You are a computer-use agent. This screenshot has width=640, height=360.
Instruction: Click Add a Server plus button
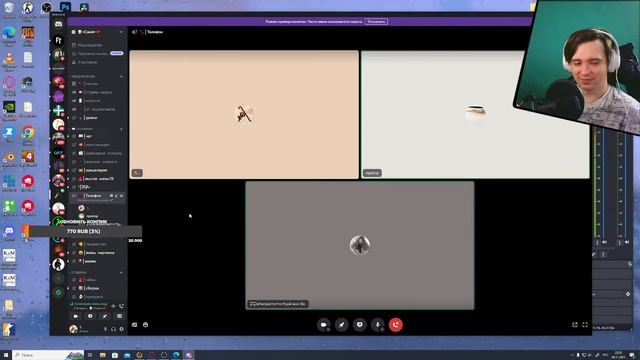(x=58, y=279)
